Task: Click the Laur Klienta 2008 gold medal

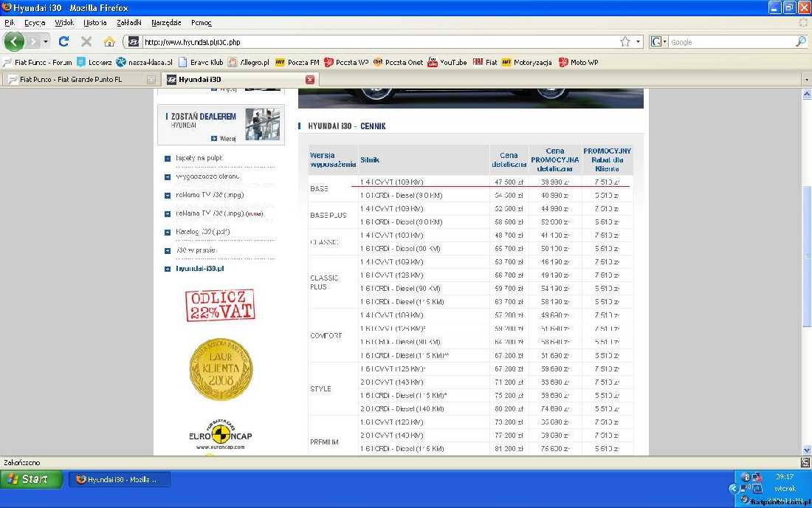Action: click(x=221, y=369)
